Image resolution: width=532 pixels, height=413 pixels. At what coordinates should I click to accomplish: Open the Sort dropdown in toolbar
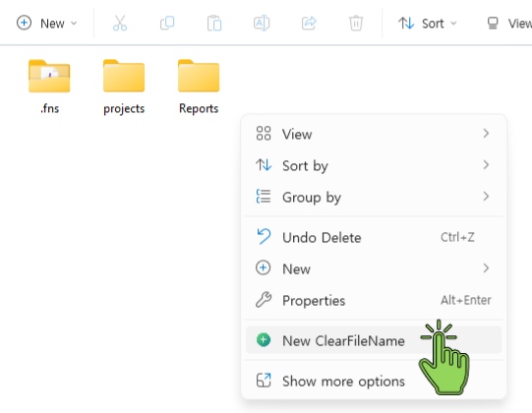(x=428, y=23)
